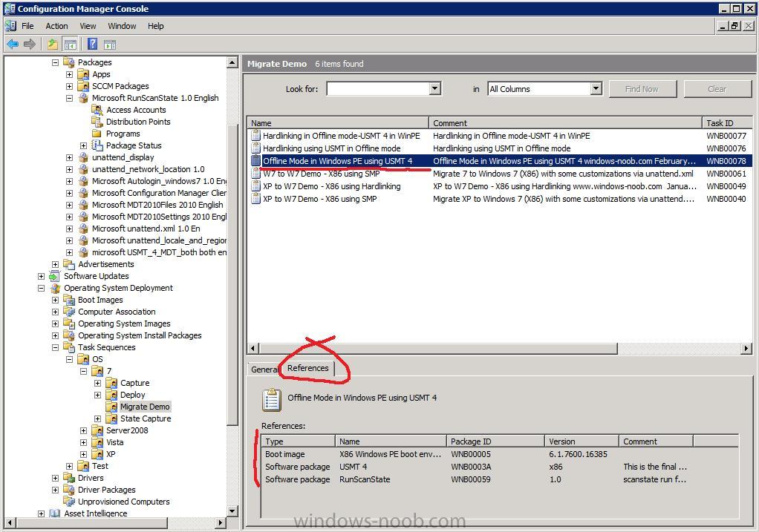Click the Driver Packages node icon
The image size is (759, 532).
pyautogui.click(x=69, y=490)
